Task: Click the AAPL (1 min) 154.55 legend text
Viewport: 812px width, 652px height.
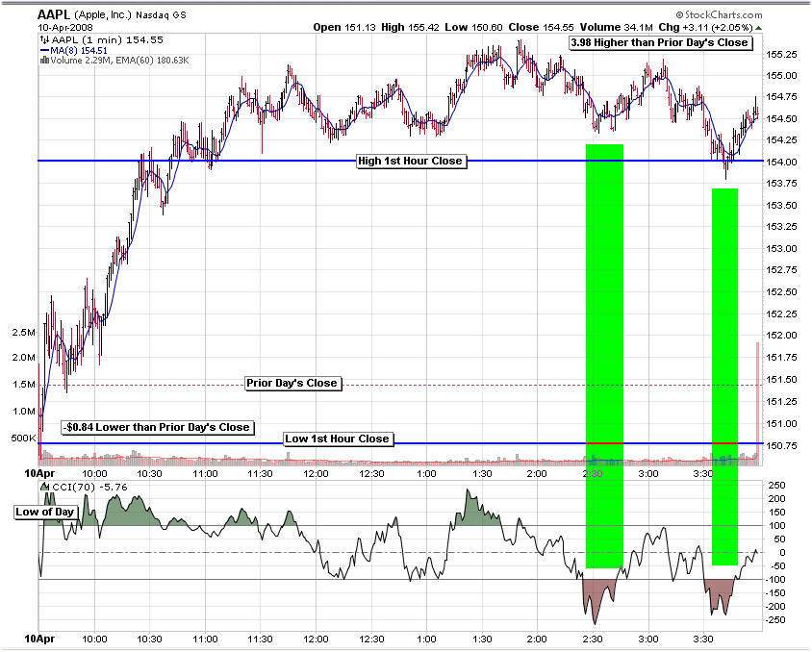Action: click(107, 39)
